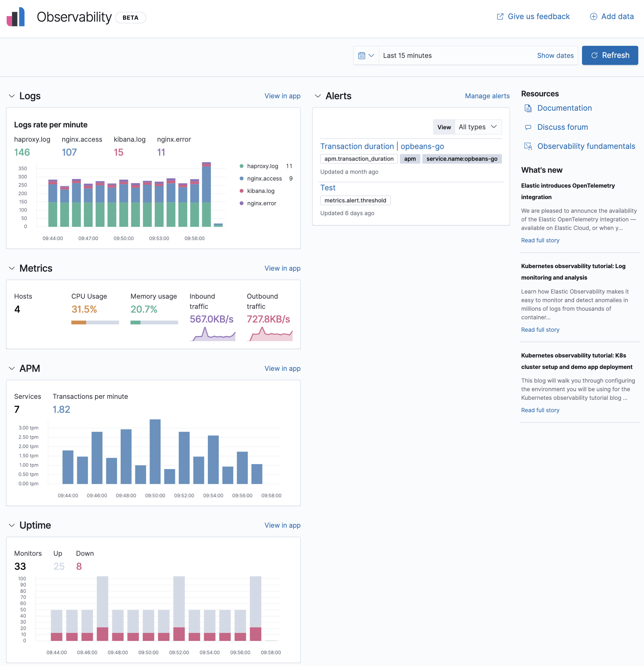Image resolution: width=644 pixels, height=666 pixels.
Task: Click the CPU Usage progress bar
Action: click(x=95, y=322)
